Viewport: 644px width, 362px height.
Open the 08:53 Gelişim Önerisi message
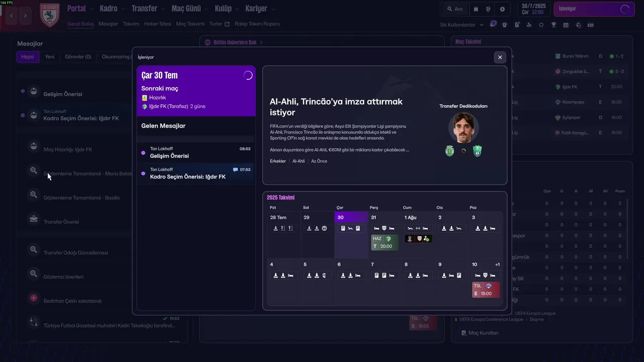coord(196,152)
